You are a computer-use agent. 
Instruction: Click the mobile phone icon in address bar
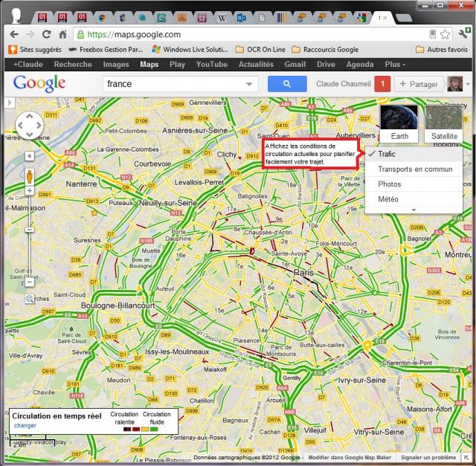coord(432,34)
